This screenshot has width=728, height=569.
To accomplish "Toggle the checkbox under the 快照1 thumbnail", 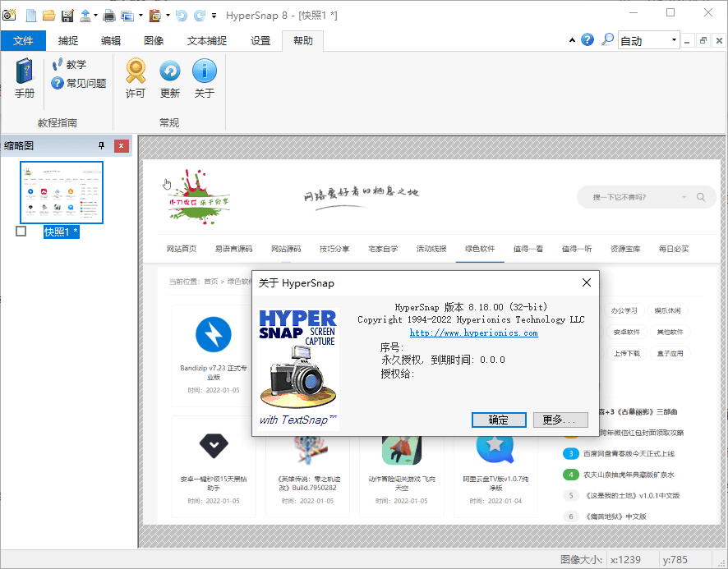I will [x=21, y=232].
